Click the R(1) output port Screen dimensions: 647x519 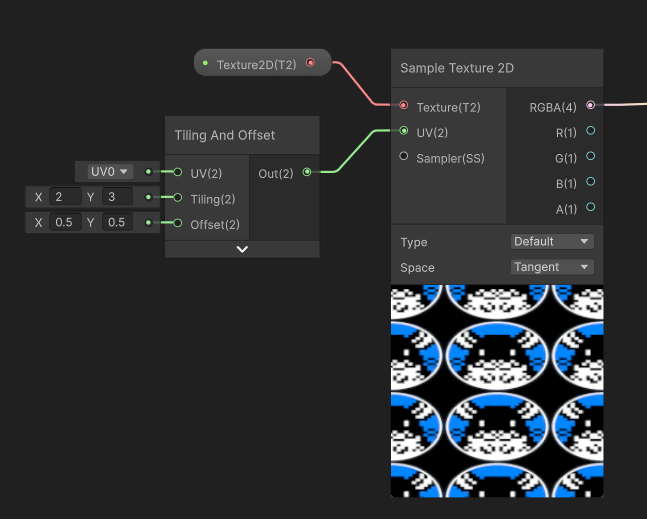pyautogui.click(x=590, y=131)
